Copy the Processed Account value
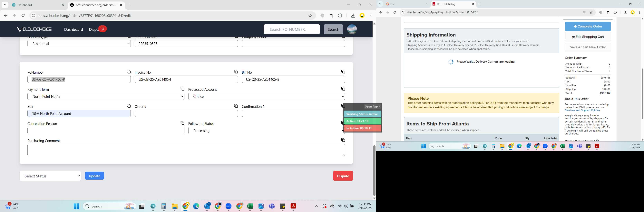The height and width of the screenshot is (212, 644). coord(343,89)
